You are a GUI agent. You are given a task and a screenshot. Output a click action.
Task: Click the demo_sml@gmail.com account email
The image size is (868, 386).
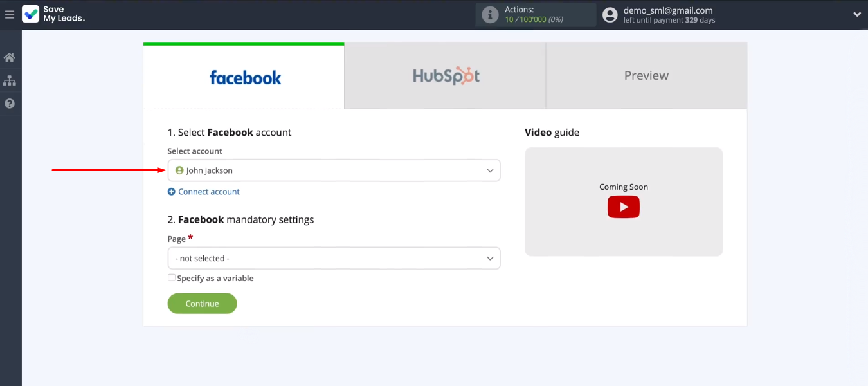(x=668, y=10)
